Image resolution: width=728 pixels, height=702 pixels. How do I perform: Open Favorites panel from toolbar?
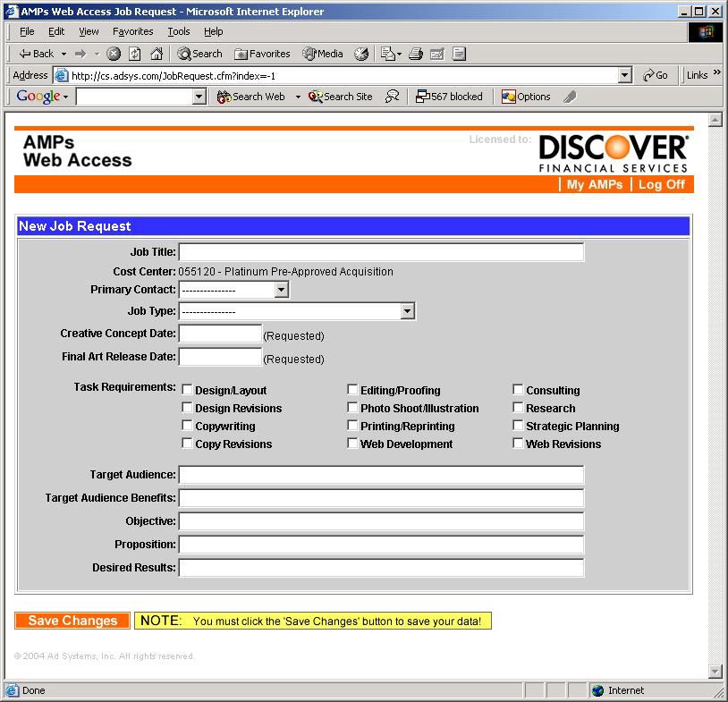[262, 54]
